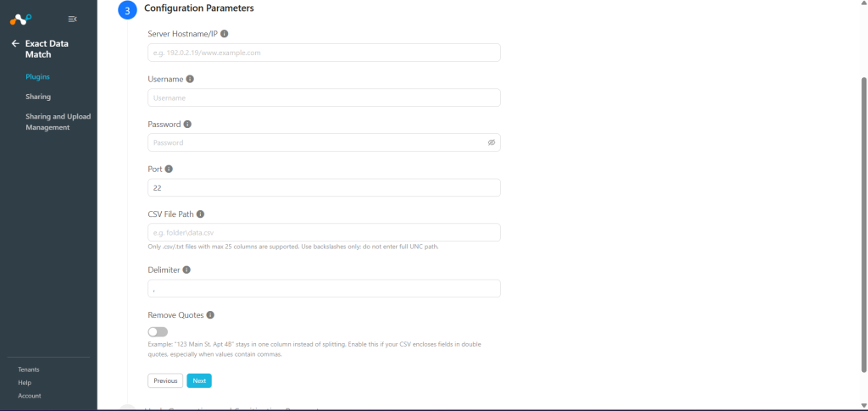Collapse the sidebar with menu icon
868x411 pixels.
72,19
